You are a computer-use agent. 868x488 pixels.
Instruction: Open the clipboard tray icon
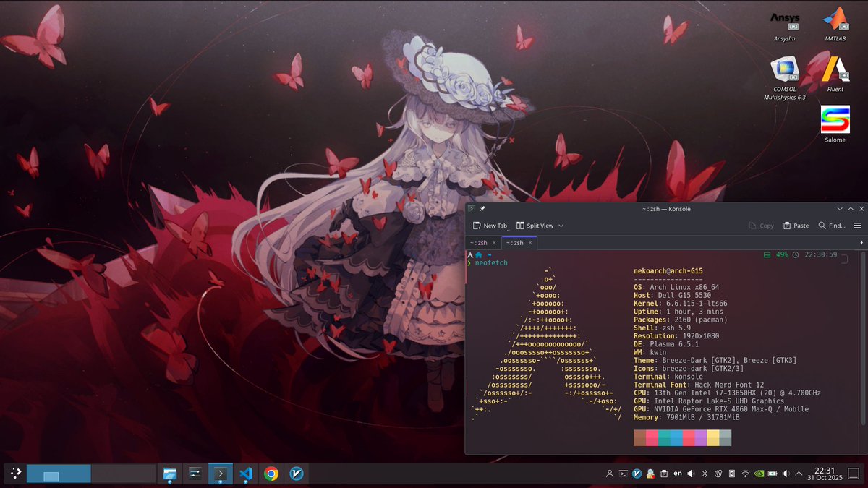(x=664, y=474)
